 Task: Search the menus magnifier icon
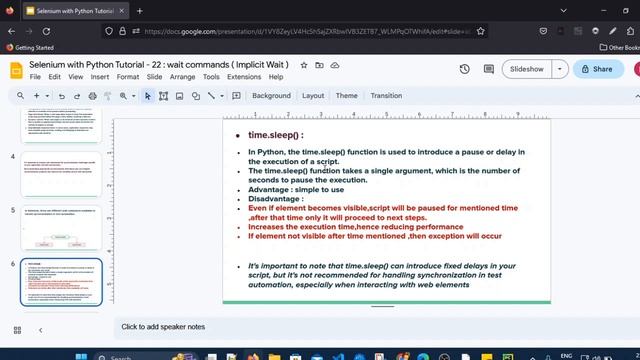20,96
